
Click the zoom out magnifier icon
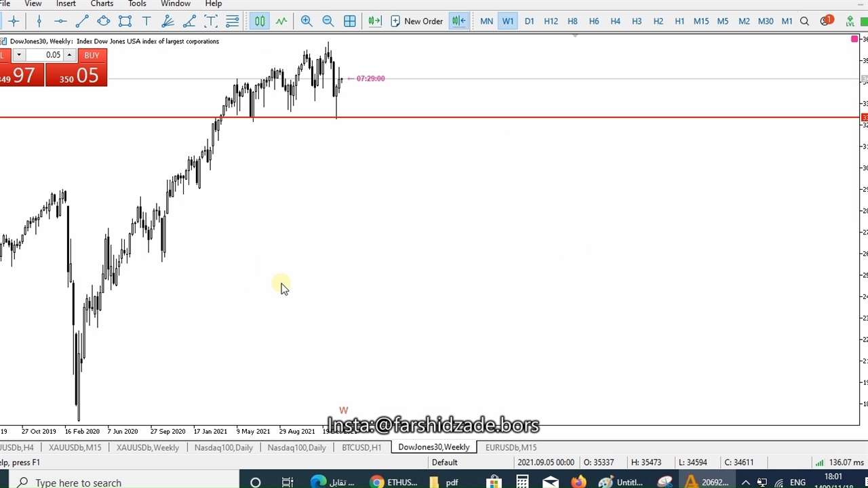click(x=328, y=21)
